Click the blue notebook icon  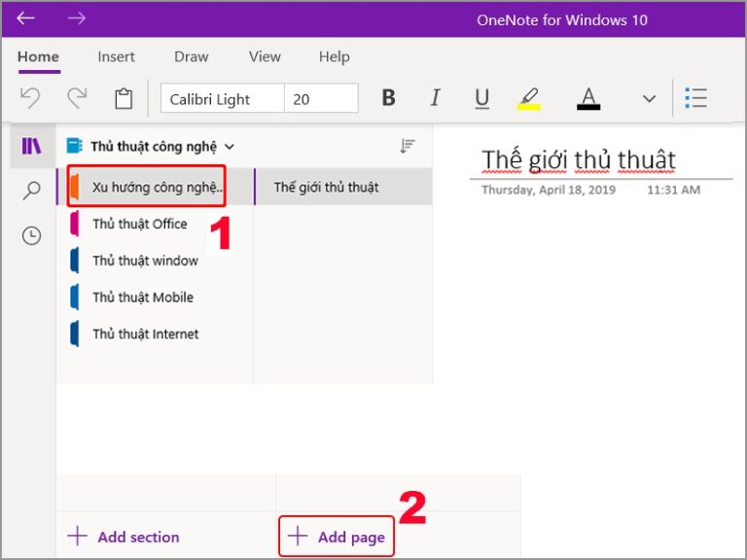[x=74, y=146]
